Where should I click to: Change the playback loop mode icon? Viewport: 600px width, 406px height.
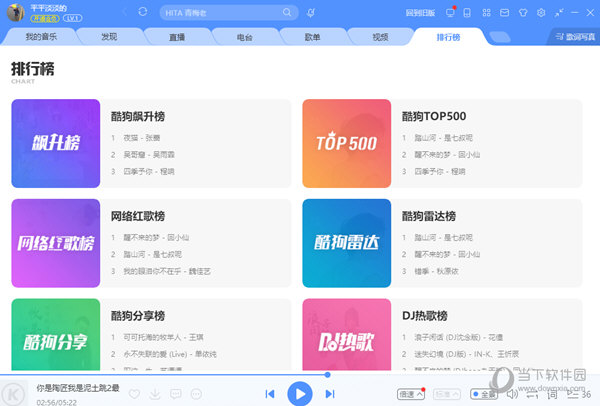coord(532,394)
